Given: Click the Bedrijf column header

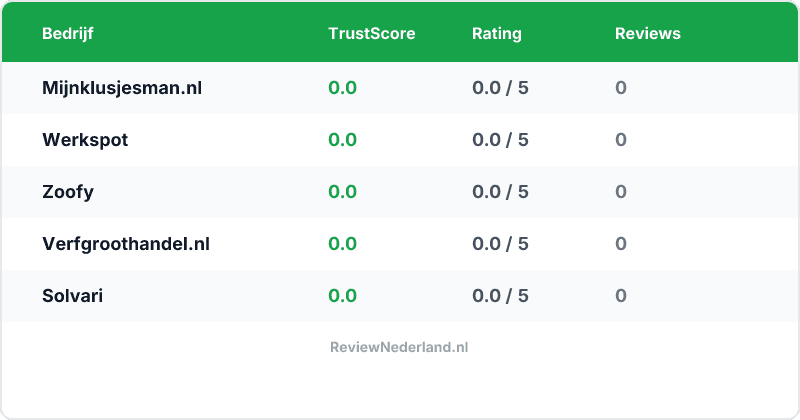Looking at the screenshot, I should point(68,33).
